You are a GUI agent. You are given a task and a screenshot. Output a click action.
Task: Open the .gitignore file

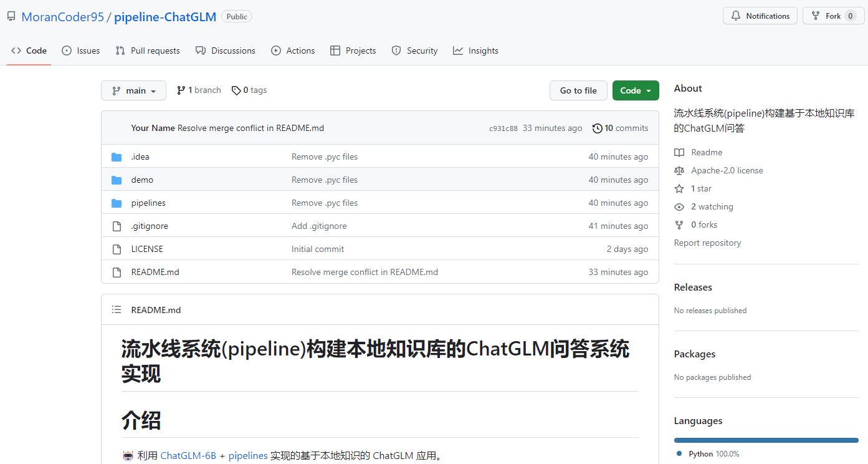pos(149,226)
